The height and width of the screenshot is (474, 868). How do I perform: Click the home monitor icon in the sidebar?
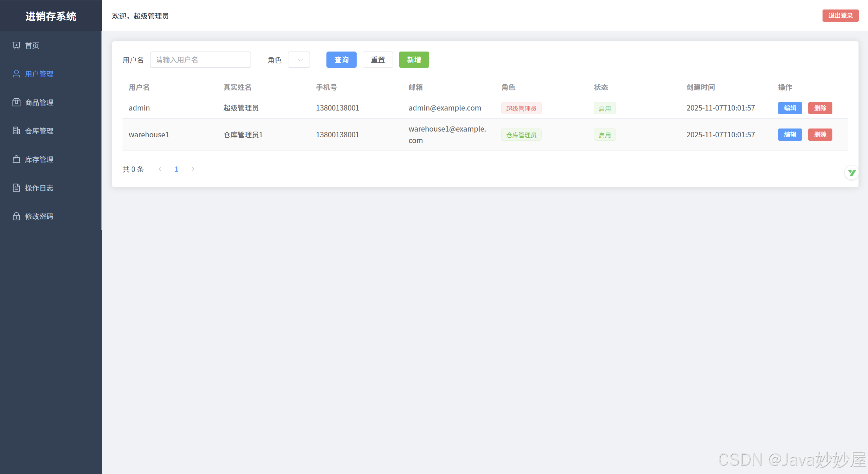[16, 45]
